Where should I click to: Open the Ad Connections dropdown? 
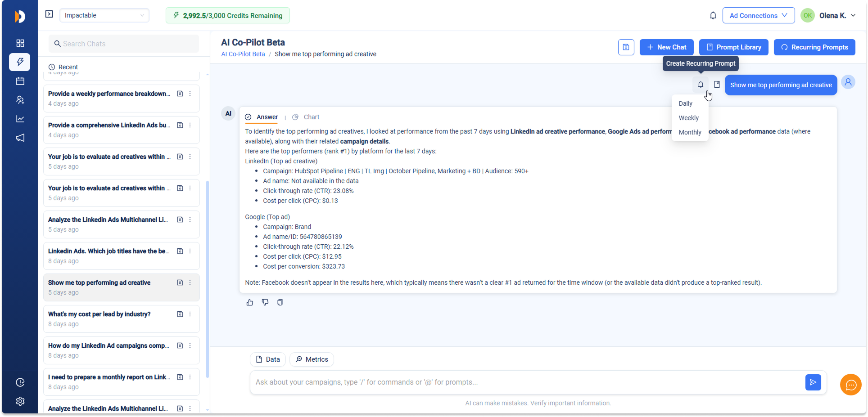pyautogui.click(x=758, y=16)
